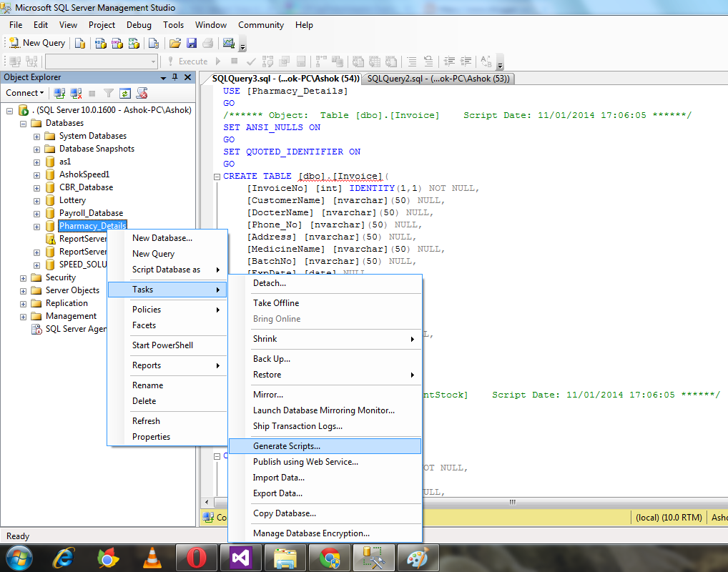Expand the CBR_Database node
Screen dimensions: 728x572
click(x=36, y=188)
